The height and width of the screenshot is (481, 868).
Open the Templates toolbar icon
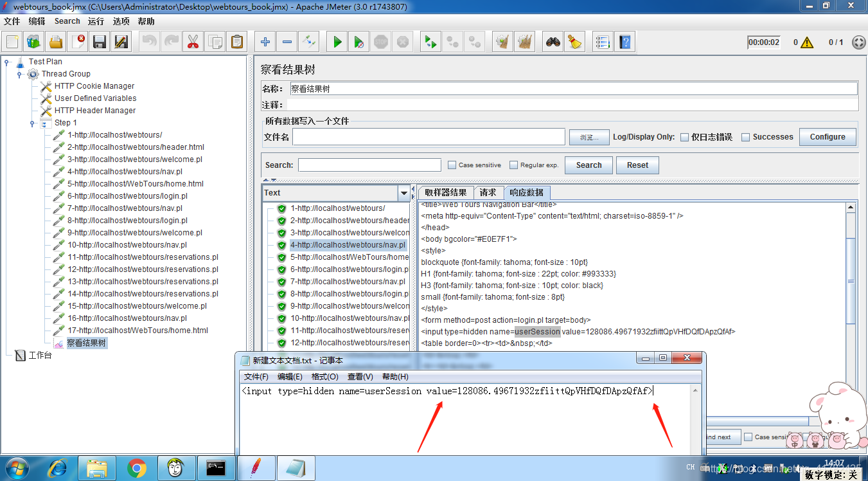[34, 42]
